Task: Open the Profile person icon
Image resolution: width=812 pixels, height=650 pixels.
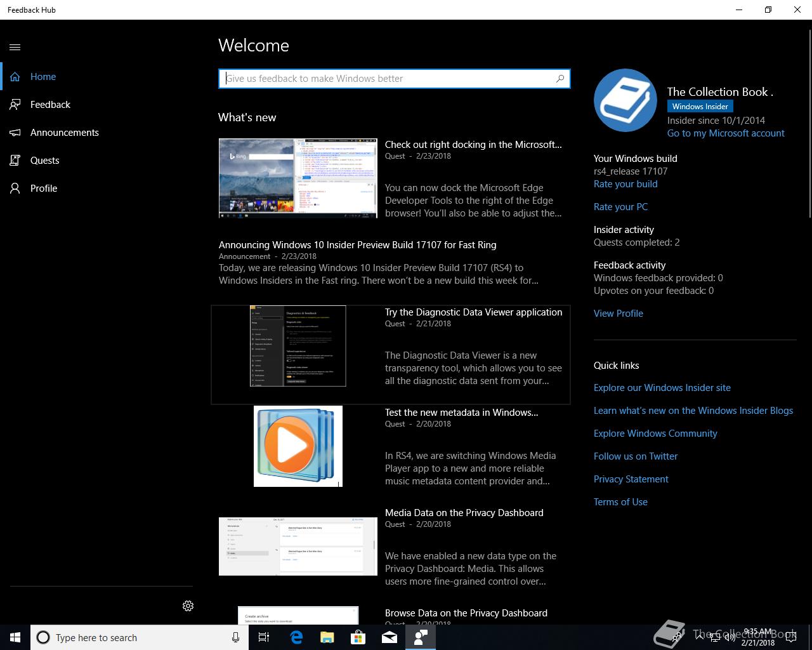Action: 15,189
